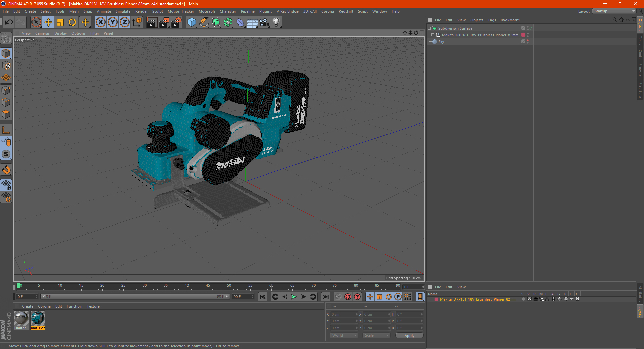Image resolution: width=644 pixels, height=349 pixels.
Task: Click the Undo arrow icon
Action: click(9, 22)
